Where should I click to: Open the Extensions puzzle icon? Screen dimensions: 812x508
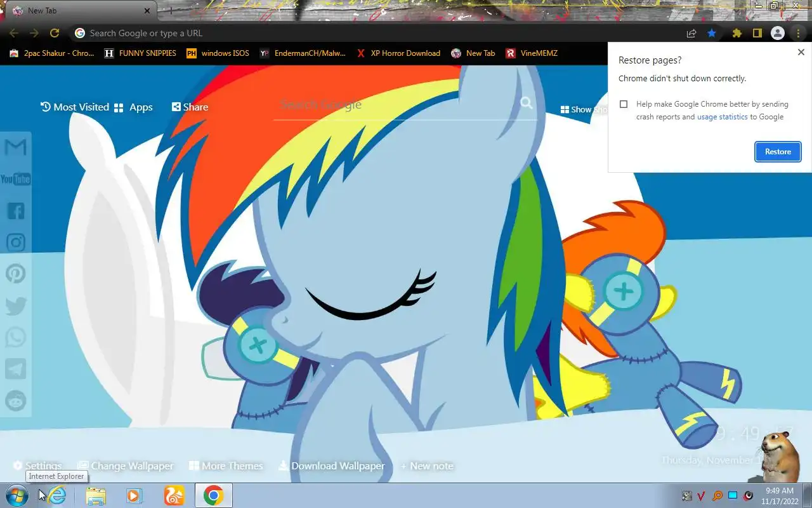click(737, 33)
